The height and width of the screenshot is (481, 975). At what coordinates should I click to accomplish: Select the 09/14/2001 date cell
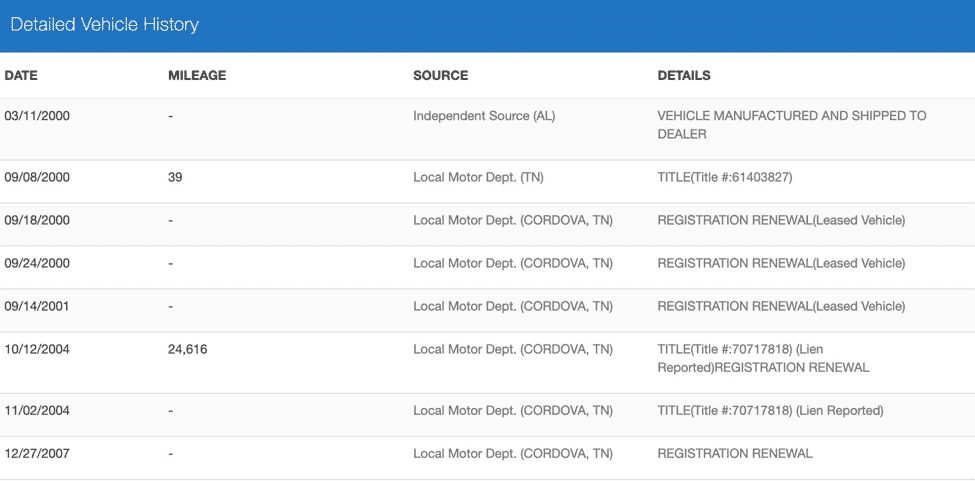click(37, 306)
